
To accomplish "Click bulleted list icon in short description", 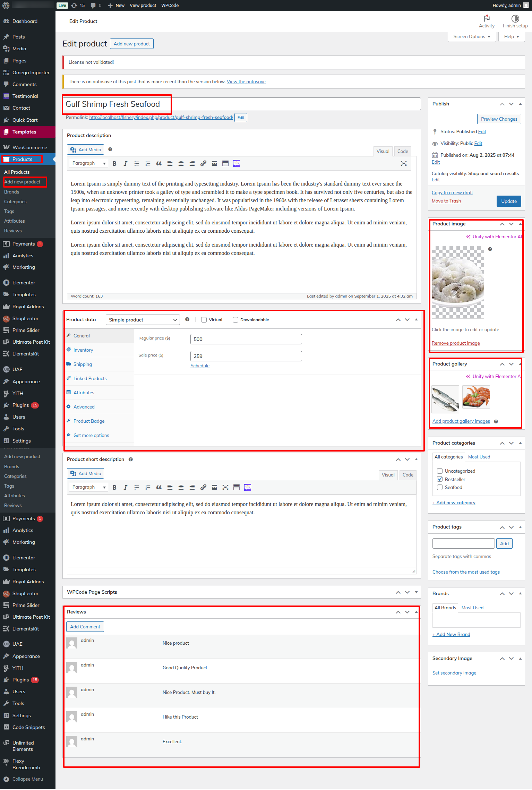I will coord(137,487).
